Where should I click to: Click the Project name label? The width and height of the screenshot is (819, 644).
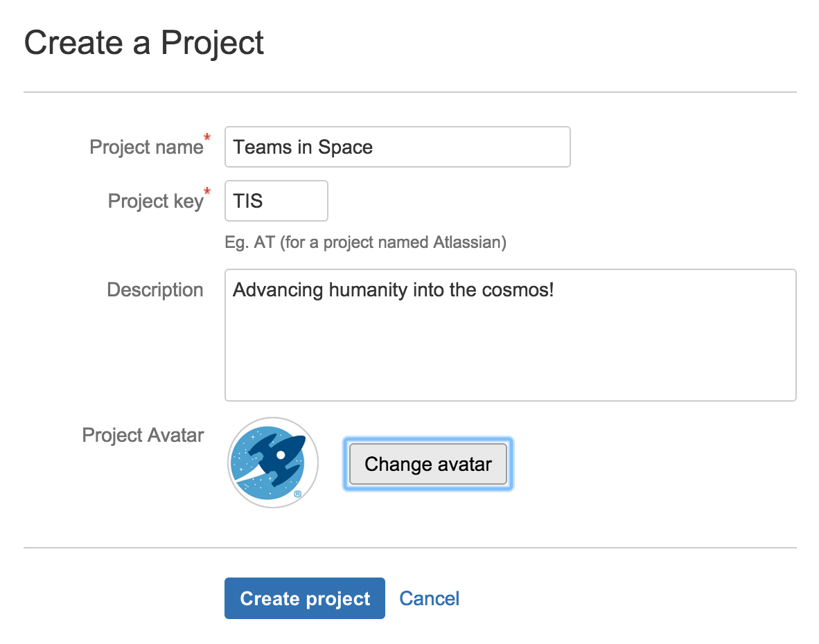[x=146, y=147]
